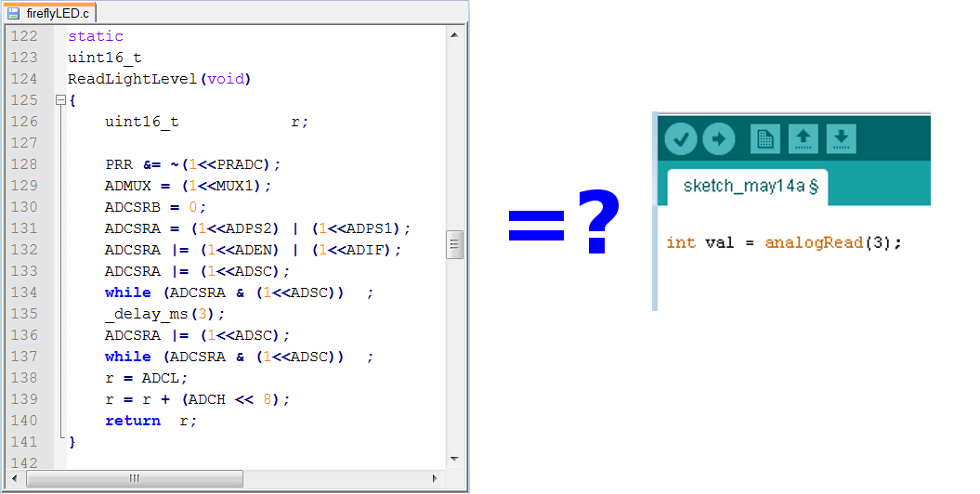Click line number 135 in the gutter
This screenshot has height=494, width=980.
click(x=24, y=314)
